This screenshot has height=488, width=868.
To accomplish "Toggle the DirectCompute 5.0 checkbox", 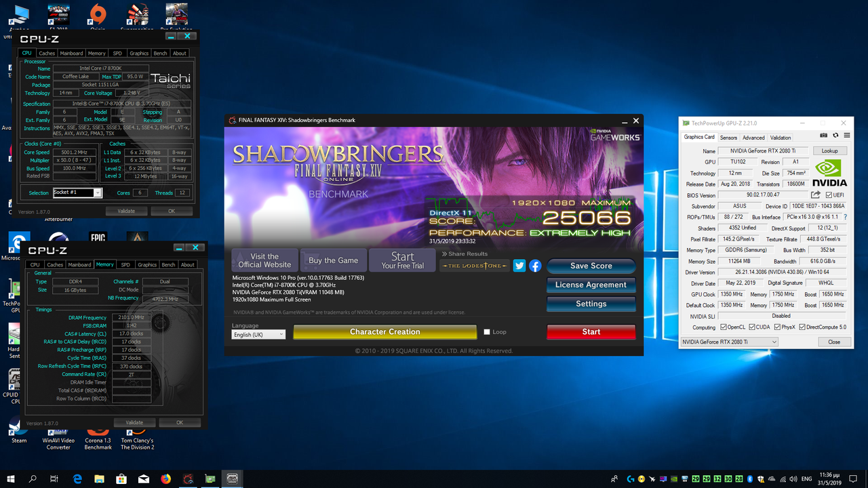I will point(803,327).
